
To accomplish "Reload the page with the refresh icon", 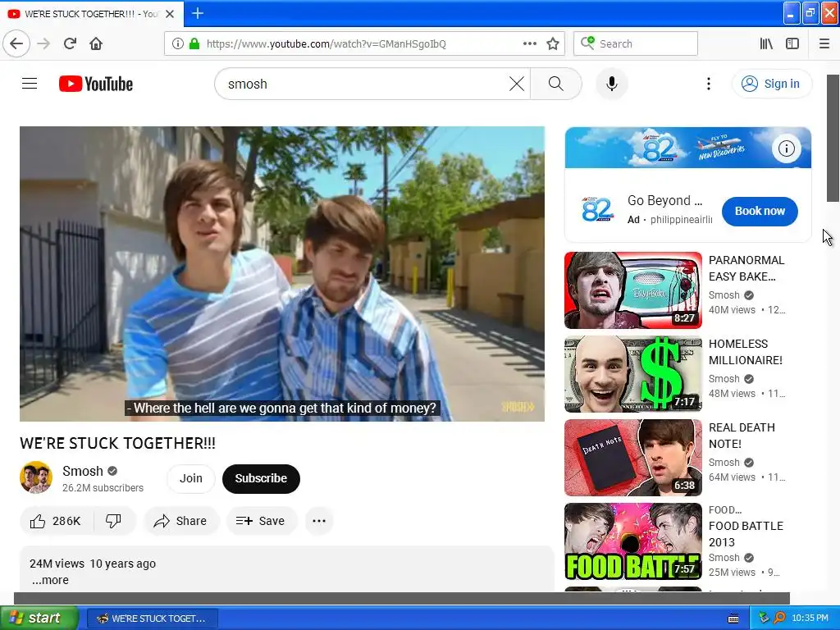I will [70, 43].
